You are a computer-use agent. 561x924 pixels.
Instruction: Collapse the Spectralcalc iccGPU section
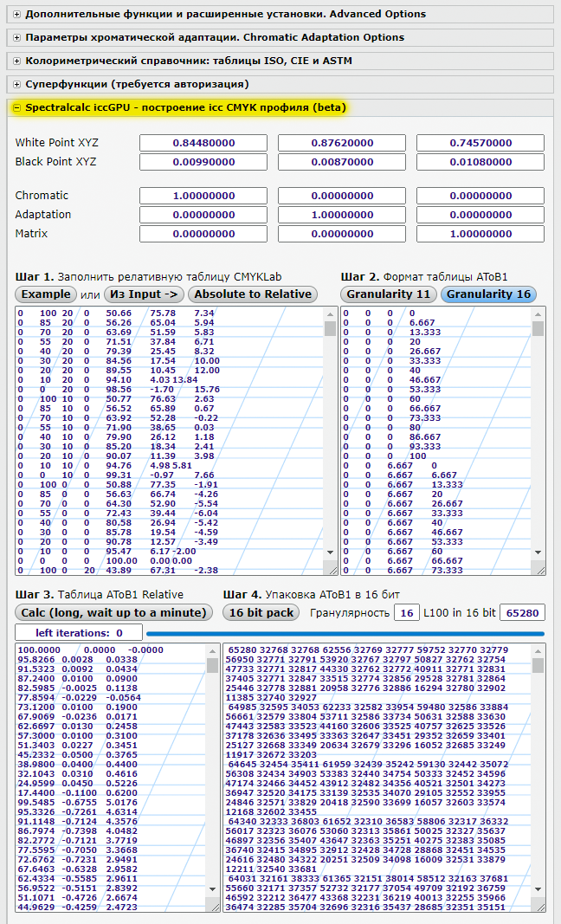click(185, 107)
